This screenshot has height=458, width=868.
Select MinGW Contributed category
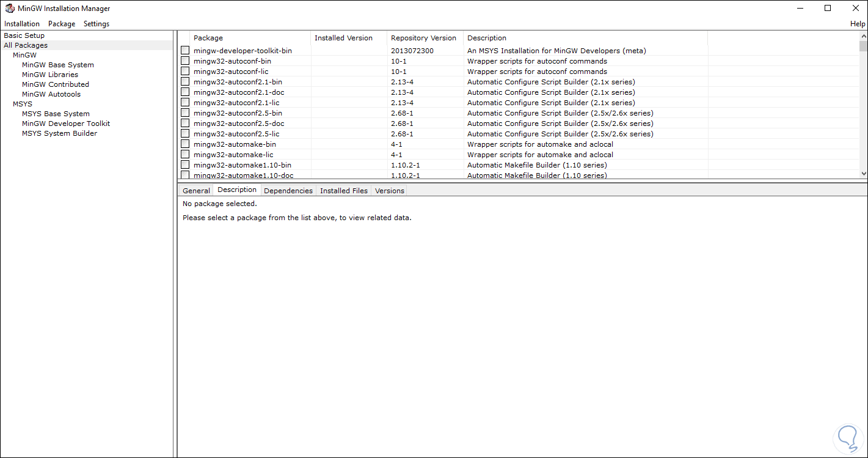coord(56,84)
